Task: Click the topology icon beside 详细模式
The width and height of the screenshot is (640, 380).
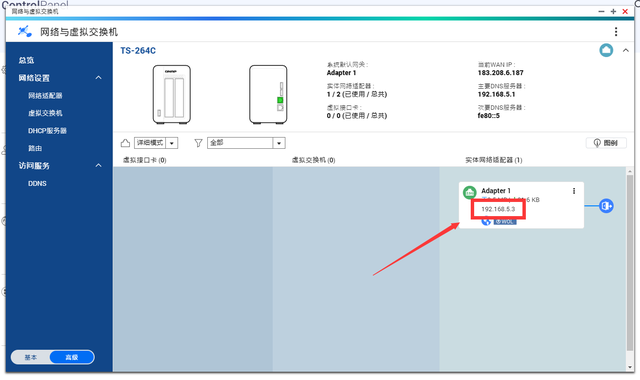Action: click(x=125, y=143)
